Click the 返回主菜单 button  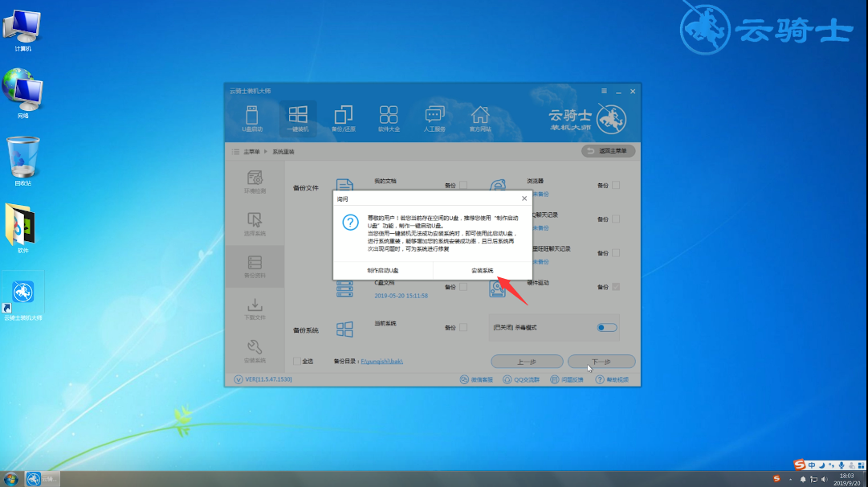pyautogui.click(x=609, y=151)
